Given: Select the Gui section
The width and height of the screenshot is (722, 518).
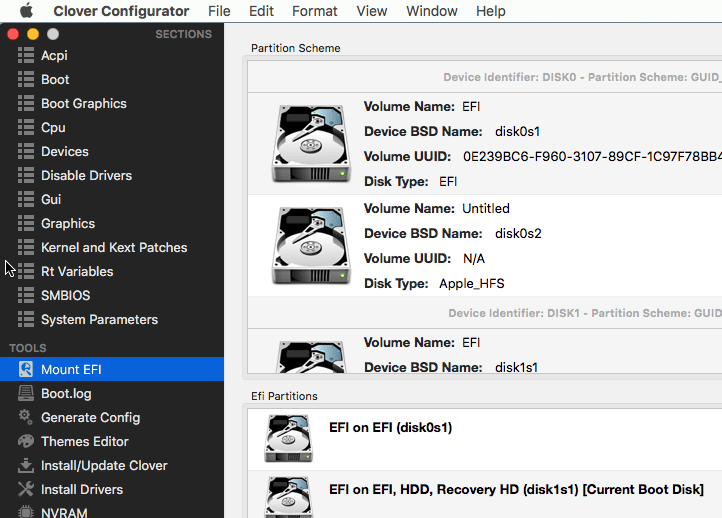Looking at the screenshot, I should click(x=112, y=199).
